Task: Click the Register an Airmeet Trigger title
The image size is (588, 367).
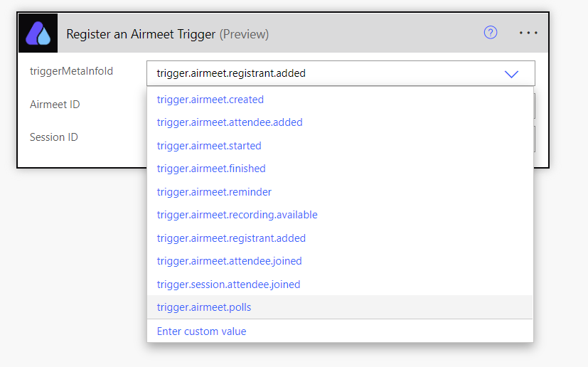Action: (x=167, y=34)
